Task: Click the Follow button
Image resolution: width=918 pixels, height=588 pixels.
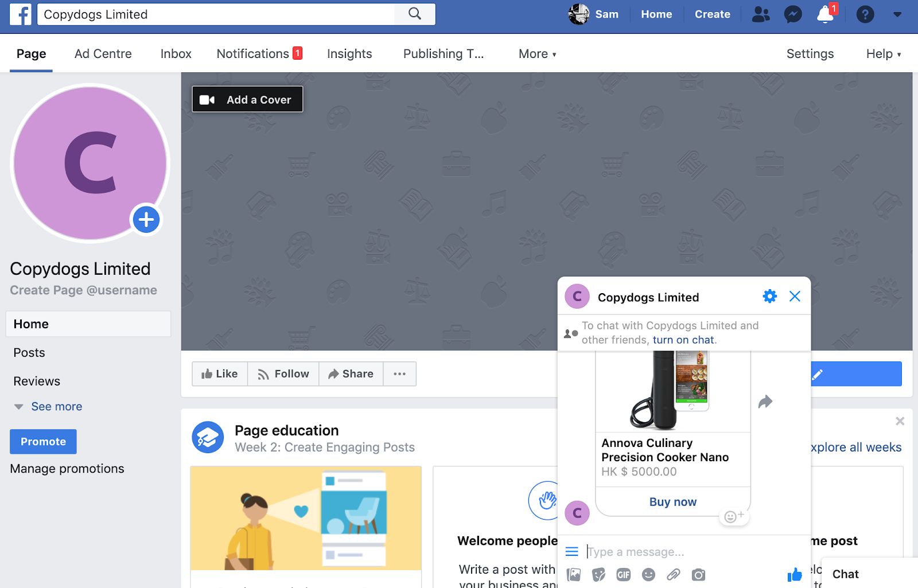Action: point(283,374)
